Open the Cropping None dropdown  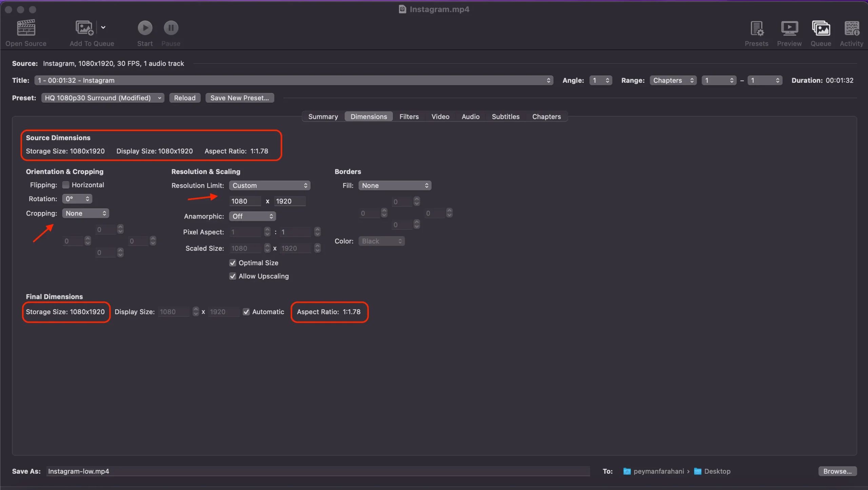pos(85,213)
